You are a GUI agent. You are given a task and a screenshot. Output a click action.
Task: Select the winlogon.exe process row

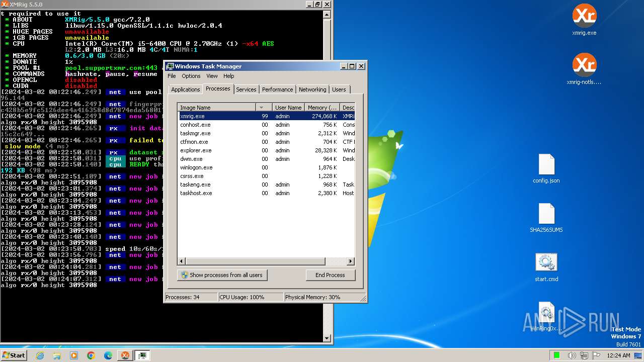pos(267,167)
